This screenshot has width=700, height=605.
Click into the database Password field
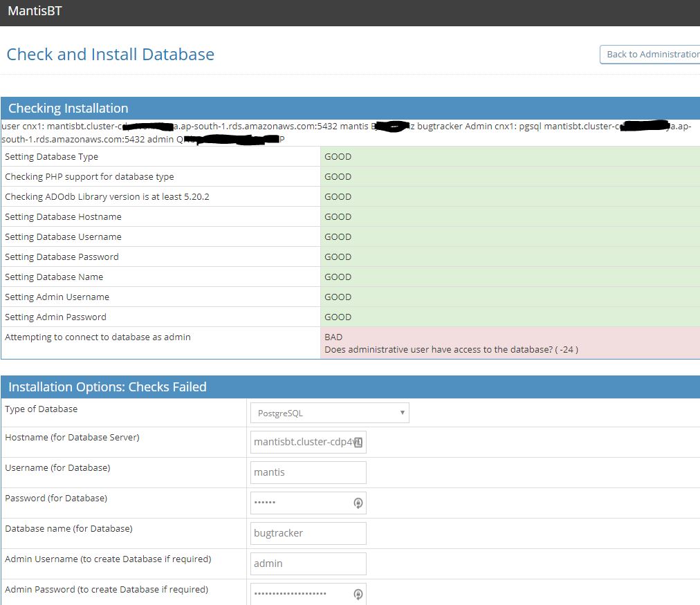pos(301,503)
